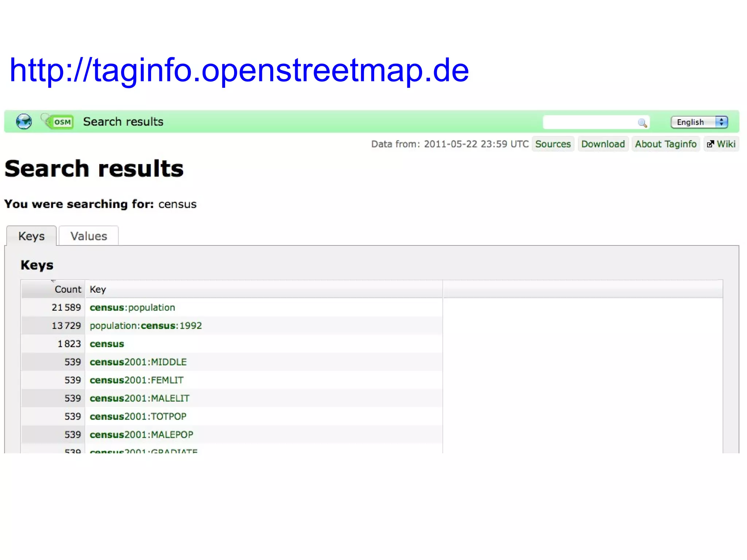Click the count value 1 823
Viewport: 747px width, 560px height.
(69, 344)
